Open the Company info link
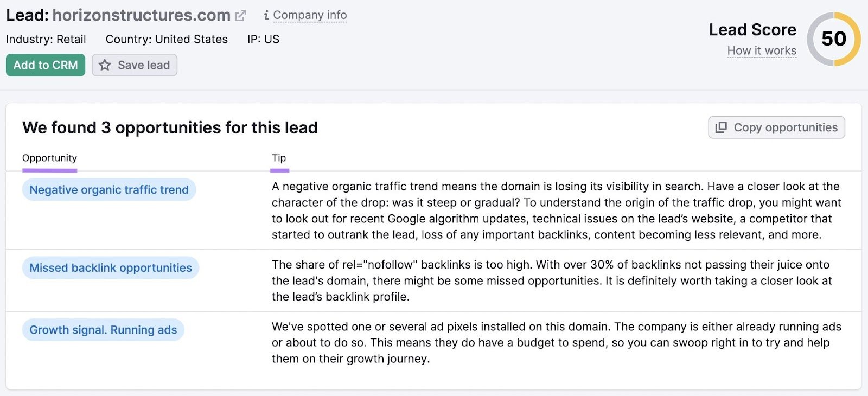The height and width of the screenshot is (396, 868). tap(310, 15)
